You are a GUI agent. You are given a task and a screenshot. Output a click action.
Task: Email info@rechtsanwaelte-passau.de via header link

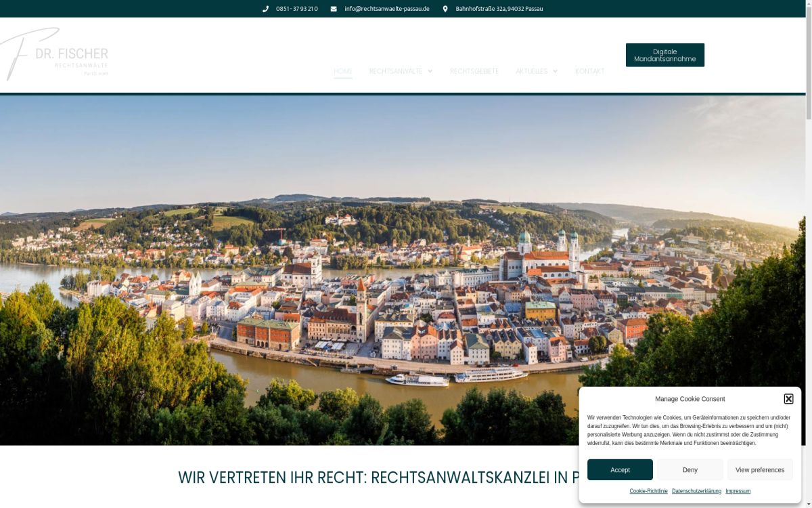coord(386,9)
